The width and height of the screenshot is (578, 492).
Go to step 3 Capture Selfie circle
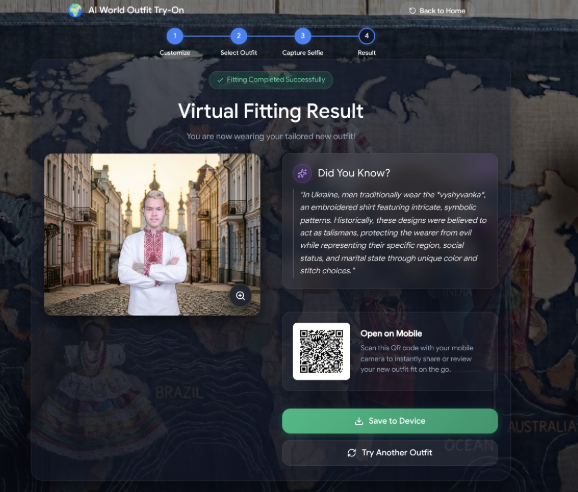(303, 36)
